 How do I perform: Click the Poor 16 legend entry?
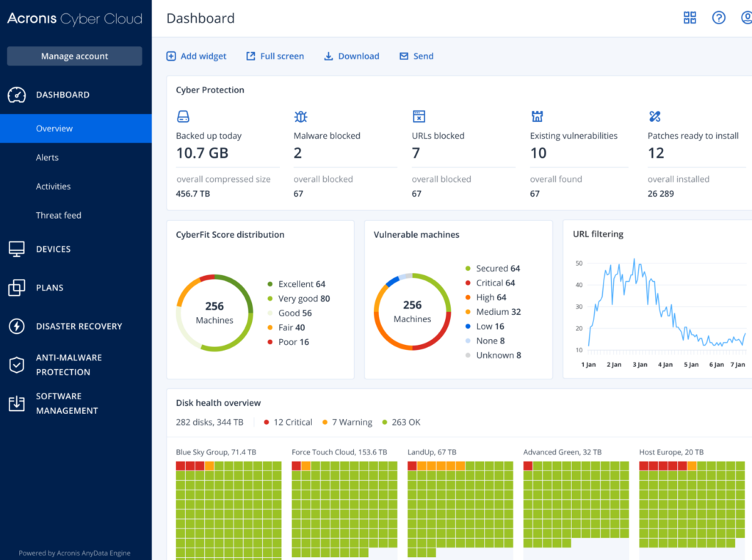click(x=288, y=342)
